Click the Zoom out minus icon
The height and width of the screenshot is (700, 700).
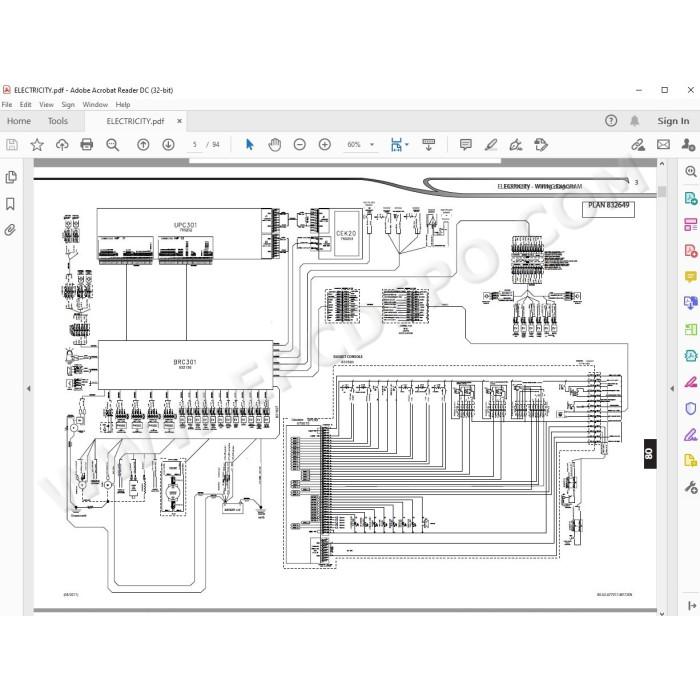(x=300, y=145)
